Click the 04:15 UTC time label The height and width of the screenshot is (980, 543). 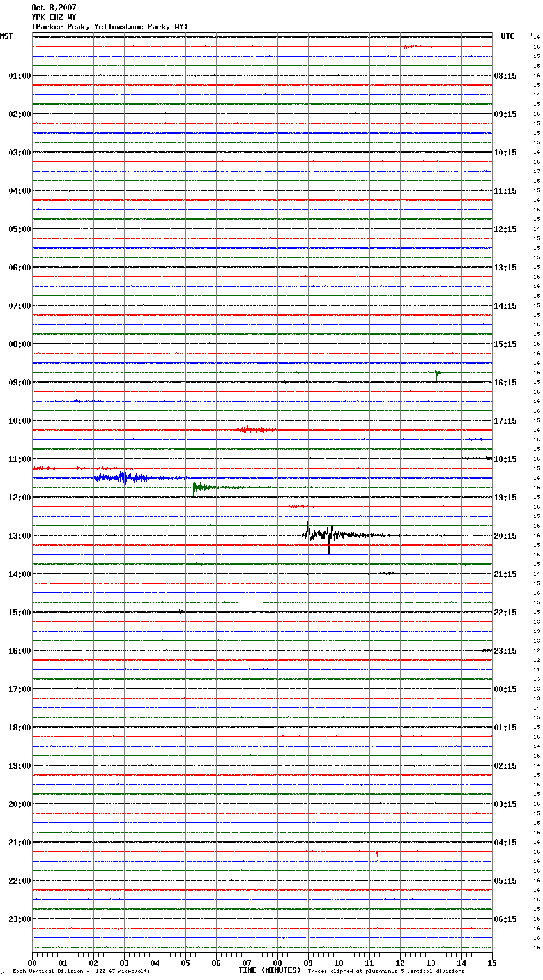tap(505, 843)
